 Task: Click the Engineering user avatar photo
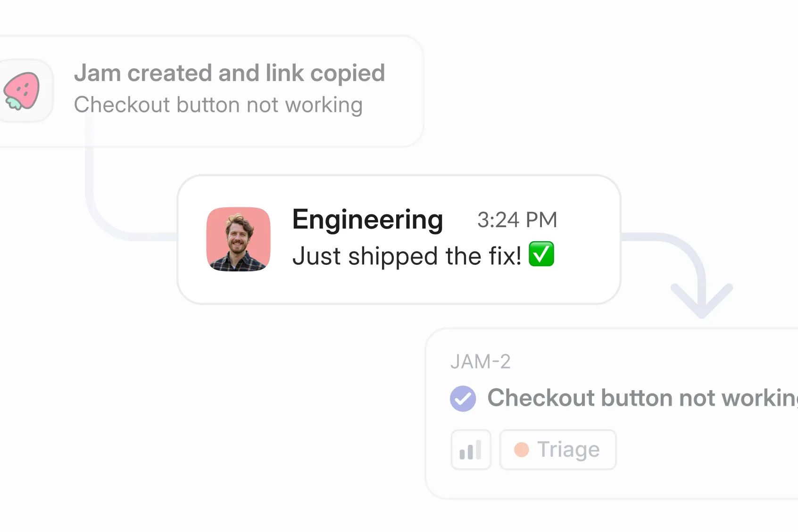point(239,239)
